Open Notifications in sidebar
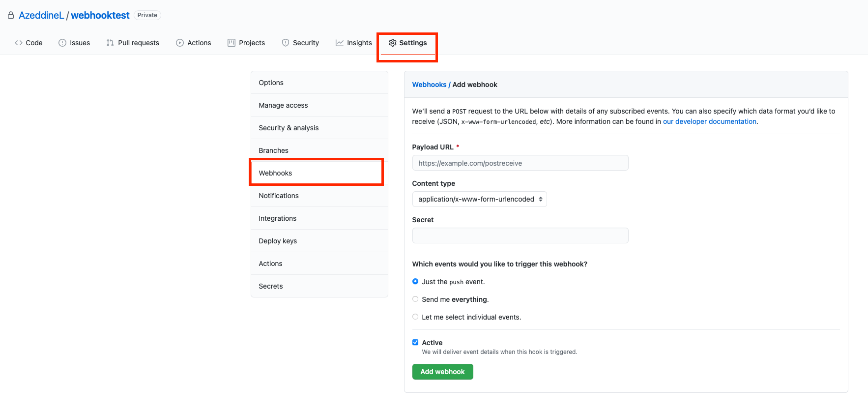The width and height of the screenshot is (868, 412). (319, 196)
